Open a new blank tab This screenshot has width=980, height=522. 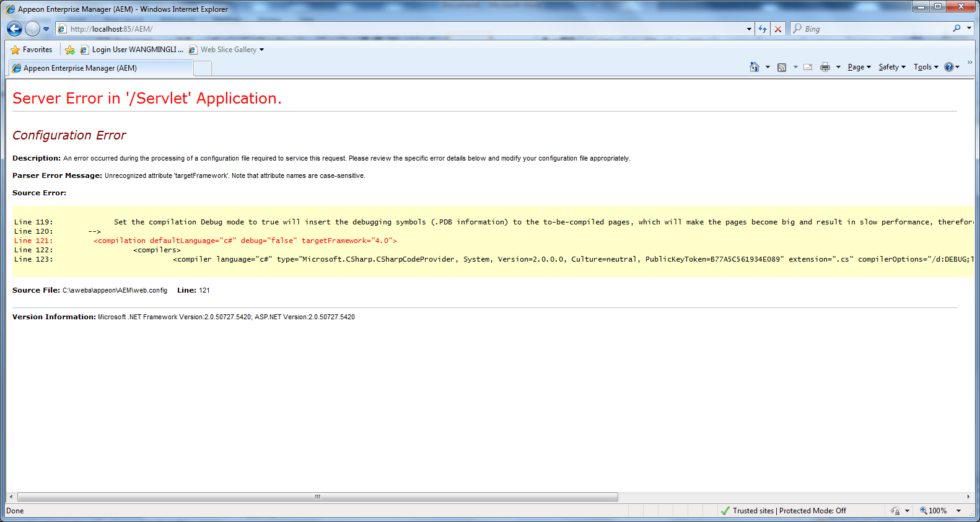pyautogui.click(x=203, y=69)
